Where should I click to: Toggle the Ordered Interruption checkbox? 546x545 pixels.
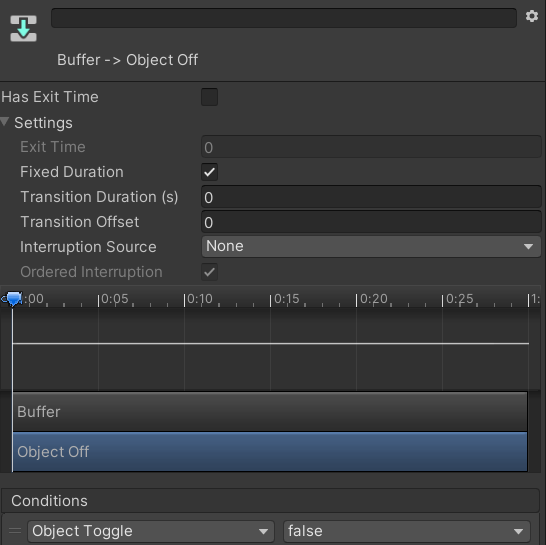(x=209, y=272)
